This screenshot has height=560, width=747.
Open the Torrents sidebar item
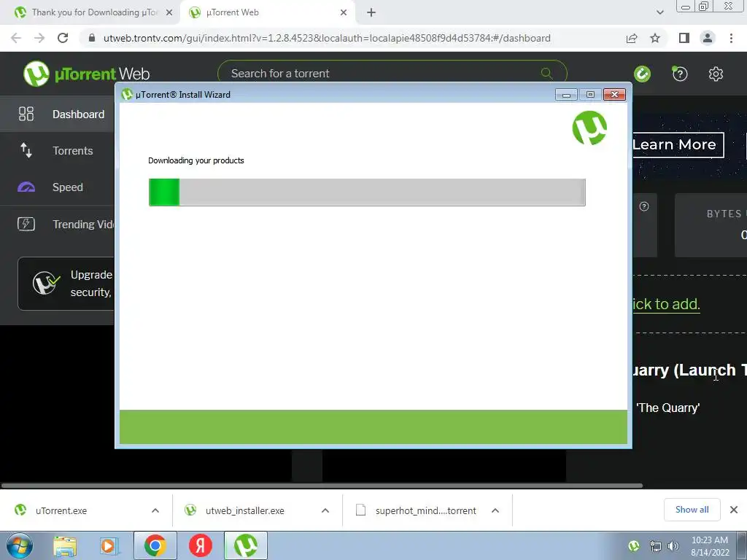coord(57,150)
